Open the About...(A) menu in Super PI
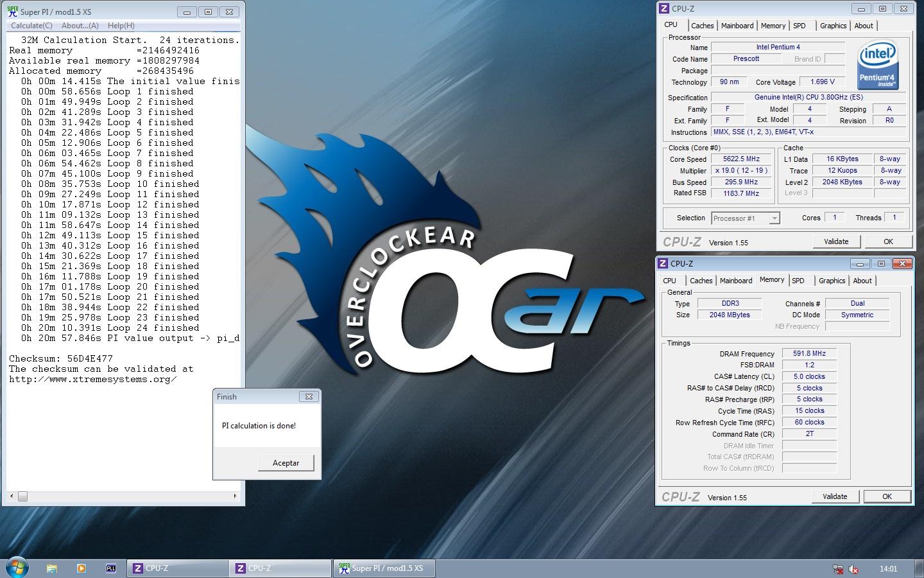Screen dimensions: 924x578 pyautogui.click(x=80, y=26)
